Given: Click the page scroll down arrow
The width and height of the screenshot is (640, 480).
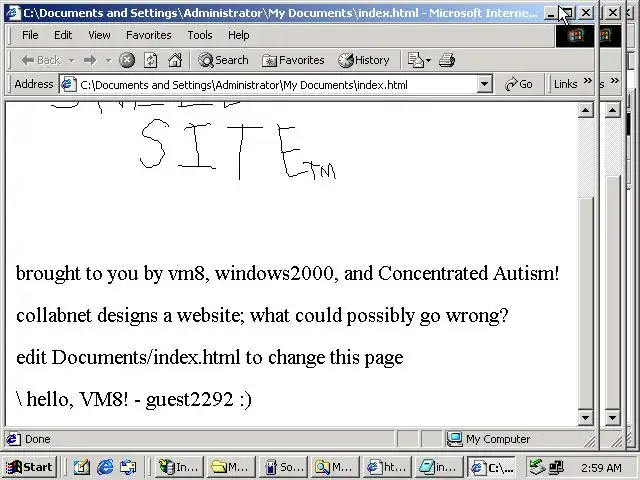Looking at the screenshot, I should pos(586,417).
